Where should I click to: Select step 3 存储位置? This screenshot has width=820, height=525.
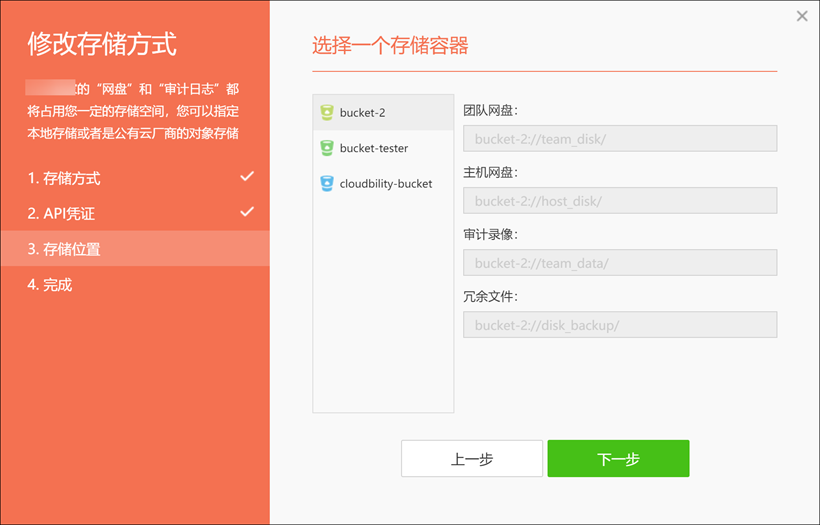[x=64, y=249]
